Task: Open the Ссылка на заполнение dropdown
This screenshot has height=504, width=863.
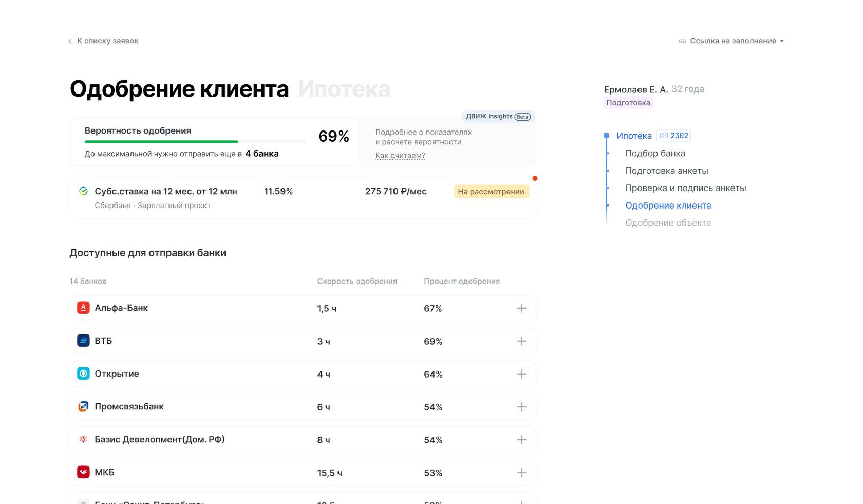Action: click(x=733, y=41)
